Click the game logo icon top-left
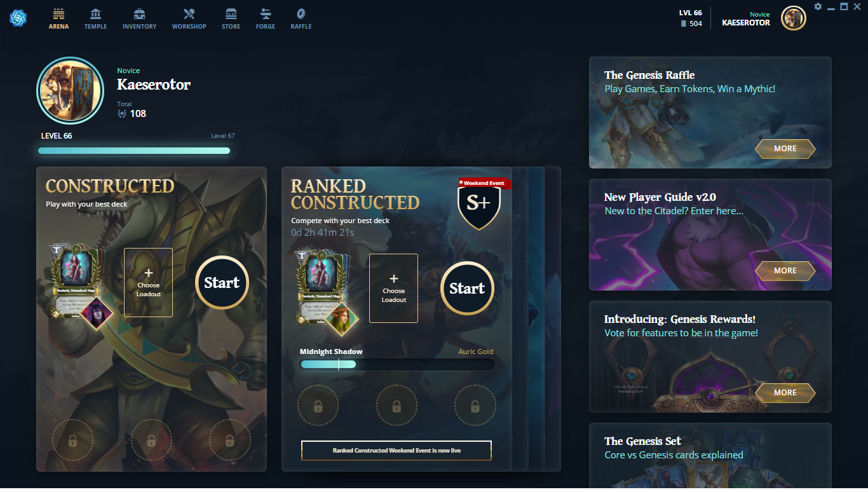Image resolution: width=868 pixels, height=492 pixels. pos(18,17)
